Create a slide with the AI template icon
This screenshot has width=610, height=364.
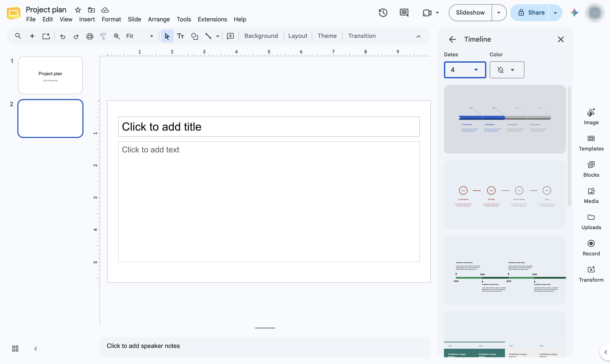(46, 36)
